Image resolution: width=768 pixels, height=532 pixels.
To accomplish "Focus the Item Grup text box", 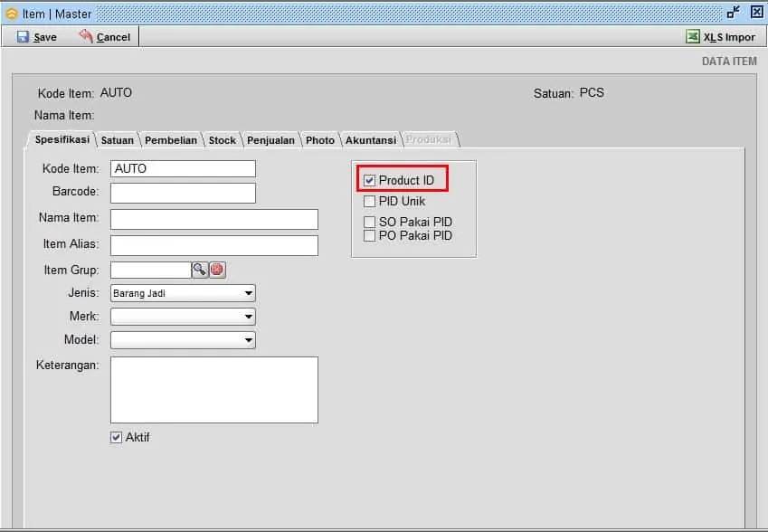I will tap(151, 270).
